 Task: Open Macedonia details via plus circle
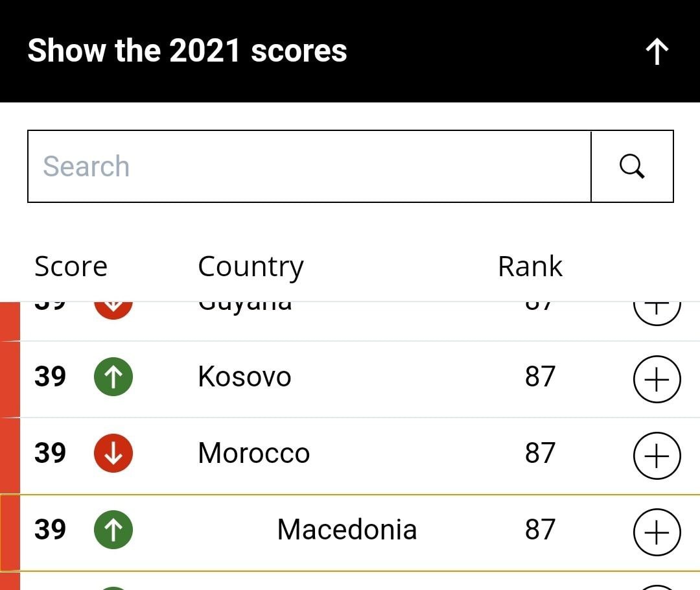tap(657, 532)
